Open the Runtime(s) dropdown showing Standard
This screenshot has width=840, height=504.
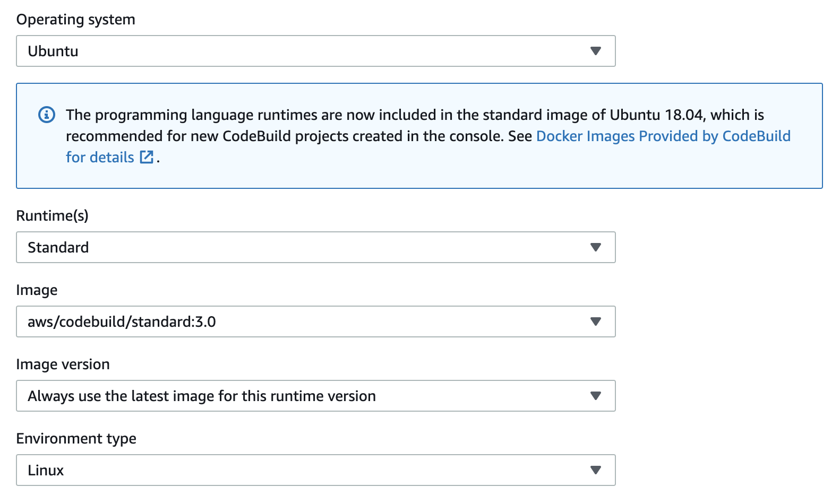coord(316,247)
